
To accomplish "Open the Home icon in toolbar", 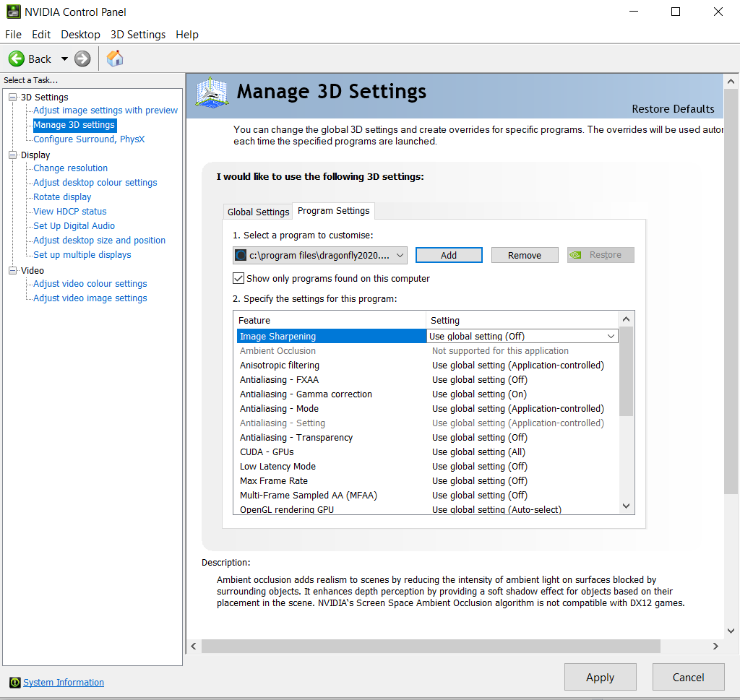I will coord(115,59).
